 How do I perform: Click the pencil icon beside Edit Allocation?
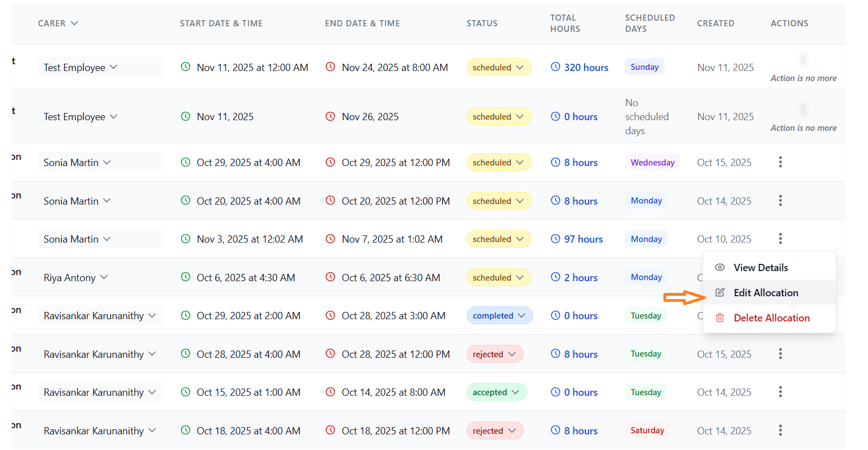click(x=720, y=292)
